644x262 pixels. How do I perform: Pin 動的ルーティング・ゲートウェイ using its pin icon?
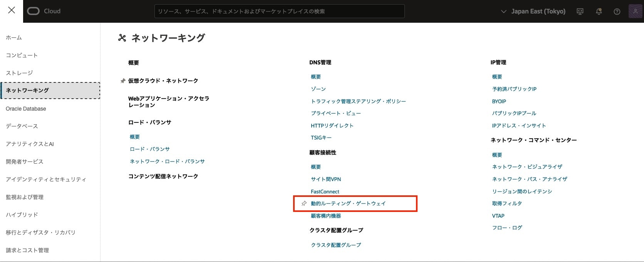[304, 203]
